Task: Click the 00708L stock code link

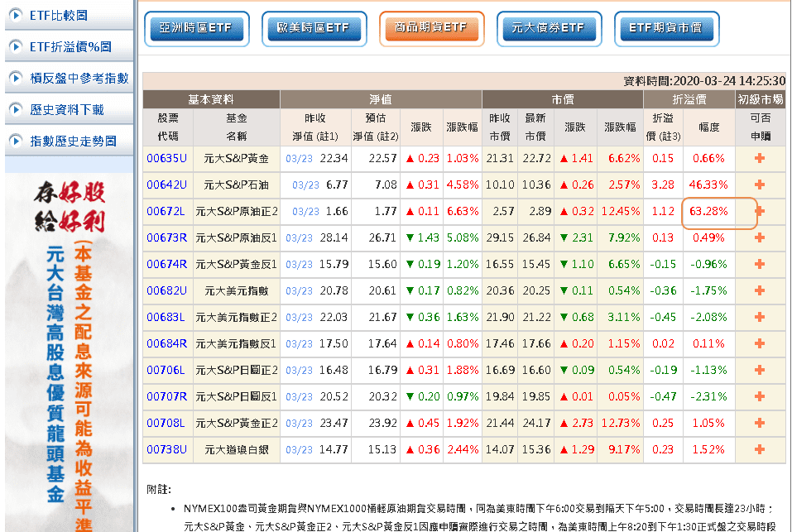Action: point(167,423)
